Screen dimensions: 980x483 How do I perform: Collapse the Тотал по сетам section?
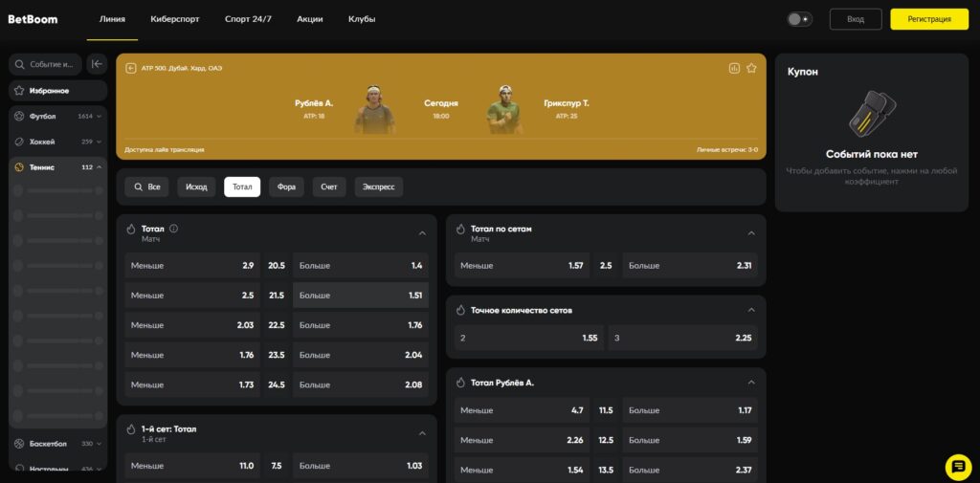(751, 232)
